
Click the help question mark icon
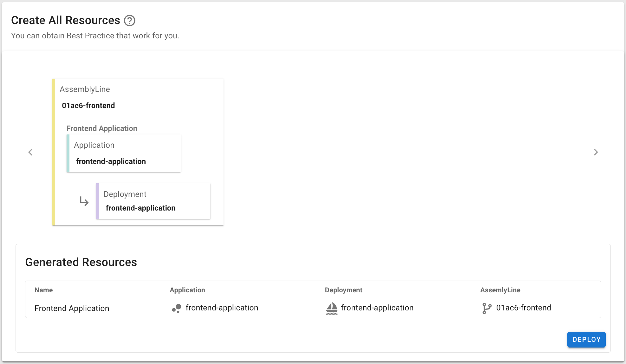(129, 21)
